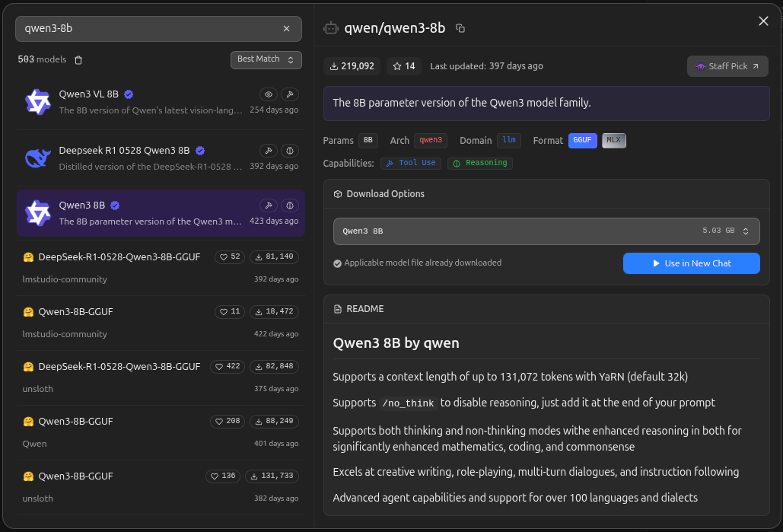Click the tool use icon on selected Qwen3 8B row
This screenshot has width=783, height=532.
pyautogui.click(x=269, y=205)
